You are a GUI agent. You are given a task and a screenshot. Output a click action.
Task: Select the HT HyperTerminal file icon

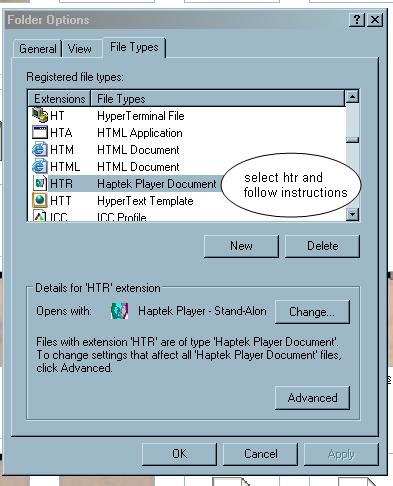click(40, 115)
